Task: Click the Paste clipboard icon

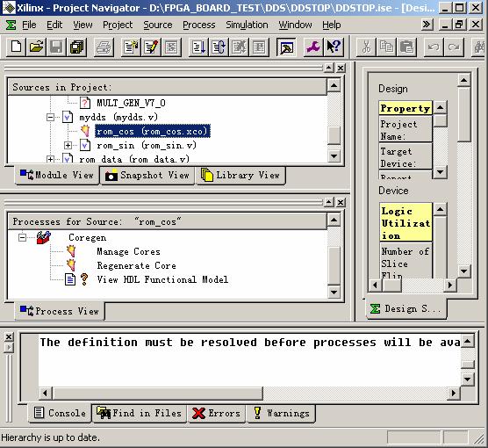Action: [x=407, y=47]
